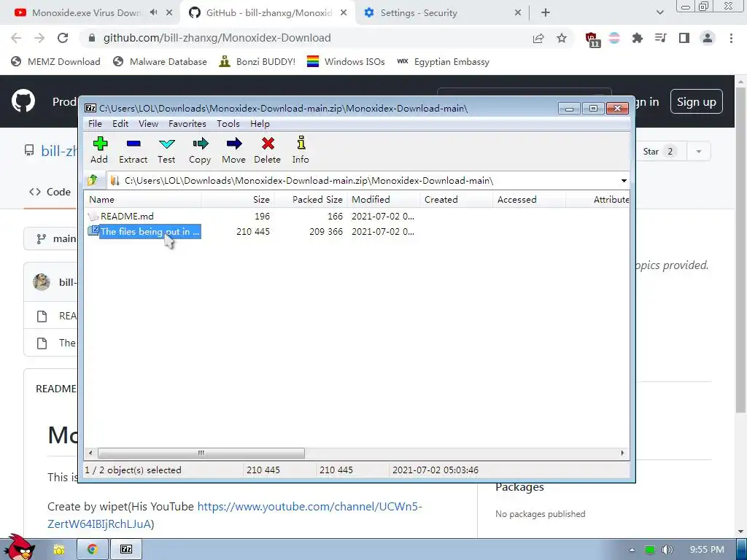Open the View menu in 7-Zip
Image resolution: width=747 pixels, height=560 pixels.
point(148,124)
